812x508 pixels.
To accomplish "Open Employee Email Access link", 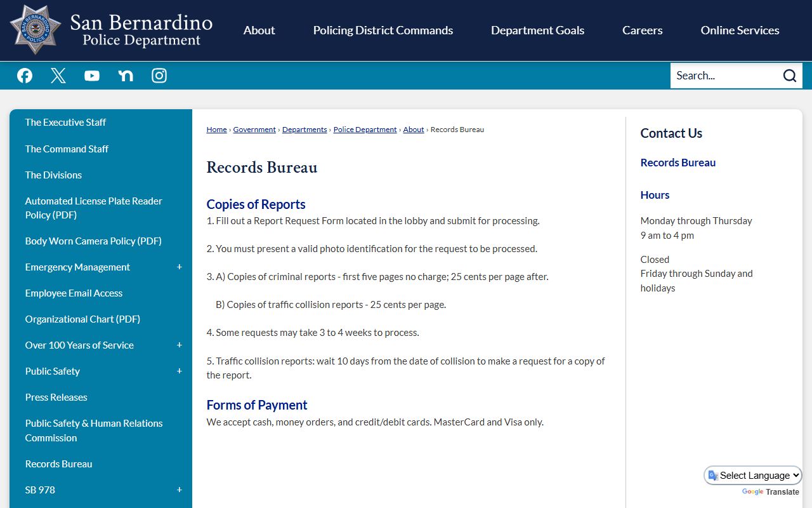I will [x=74, y=293].
